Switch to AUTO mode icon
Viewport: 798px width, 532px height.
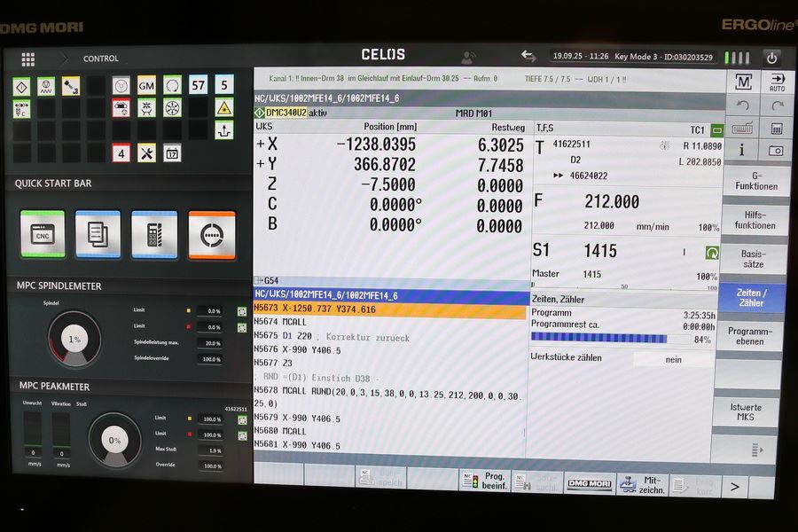tap(777, 82)
